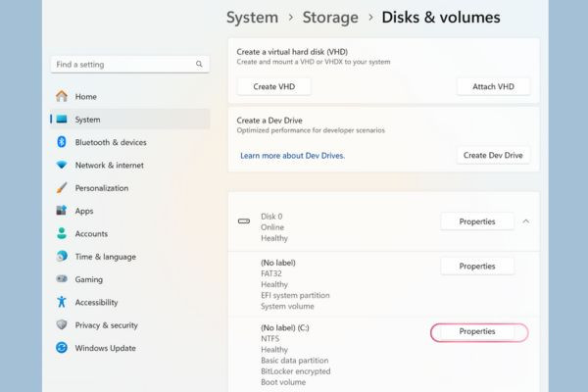Image resolution: width=588 pixels, height=392 pixels.
Task: Click the Attach VHD button
Action: (493, 86)
